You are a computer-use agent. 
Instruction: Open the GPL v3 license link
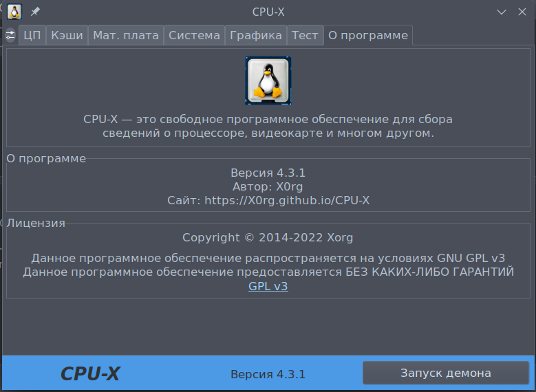268,286
